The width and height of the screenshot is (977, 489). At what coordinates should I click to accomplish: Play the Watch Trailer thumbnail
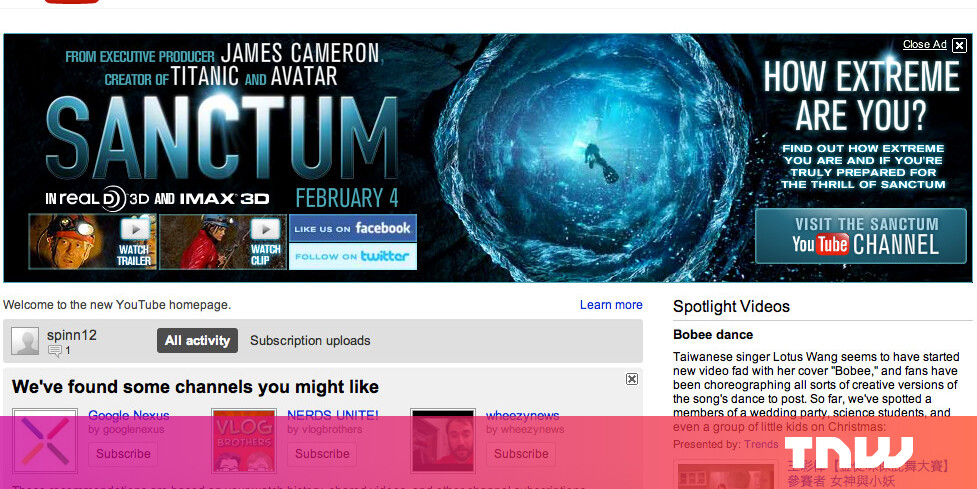pyautogui.click(x=93, y=242)
